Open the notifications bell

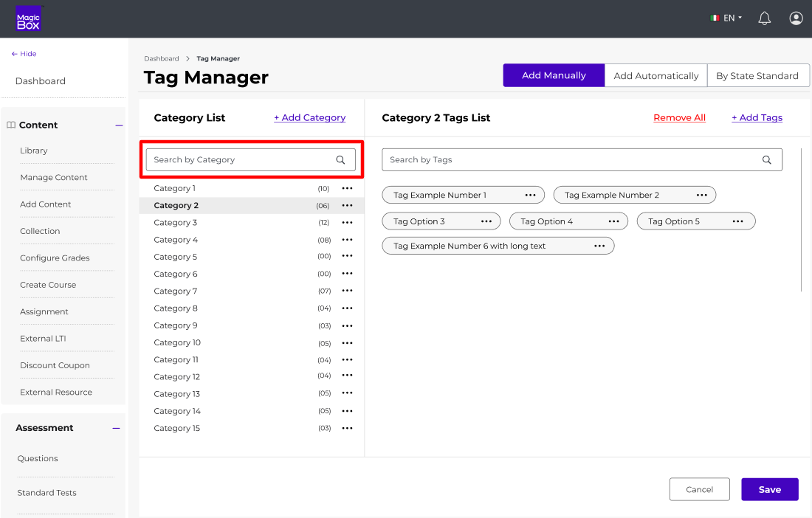764,18
